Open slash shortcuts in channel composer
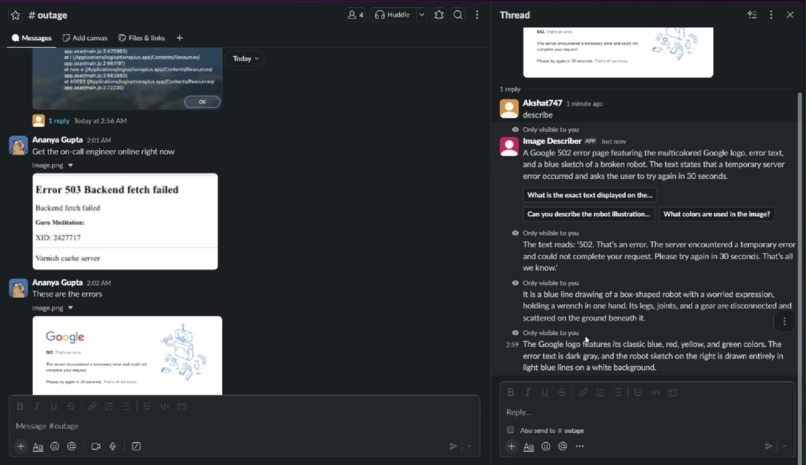This screenshot has width=806, height=465. click(x=136, y=447)
